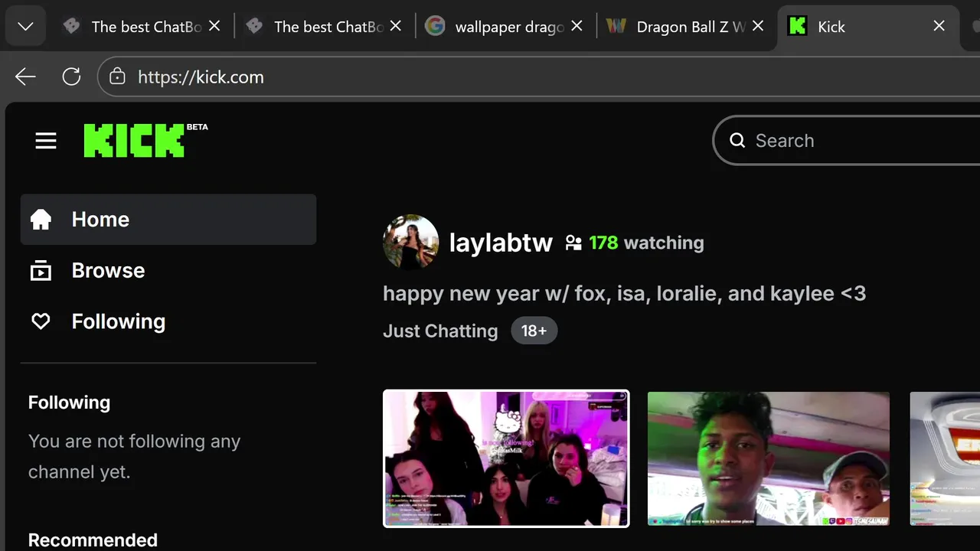
Task: Click the Following section heading
Action: (69, 403)
